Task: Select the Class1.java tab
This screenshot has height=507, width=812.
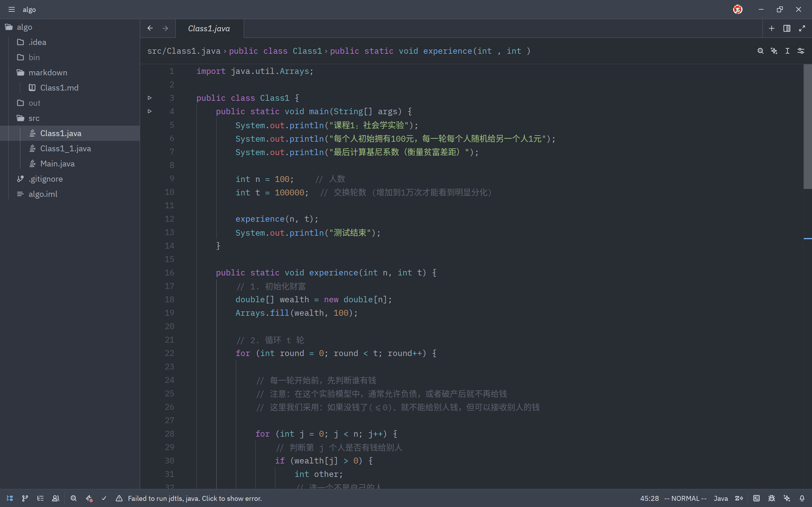Action: pos(209,29)
